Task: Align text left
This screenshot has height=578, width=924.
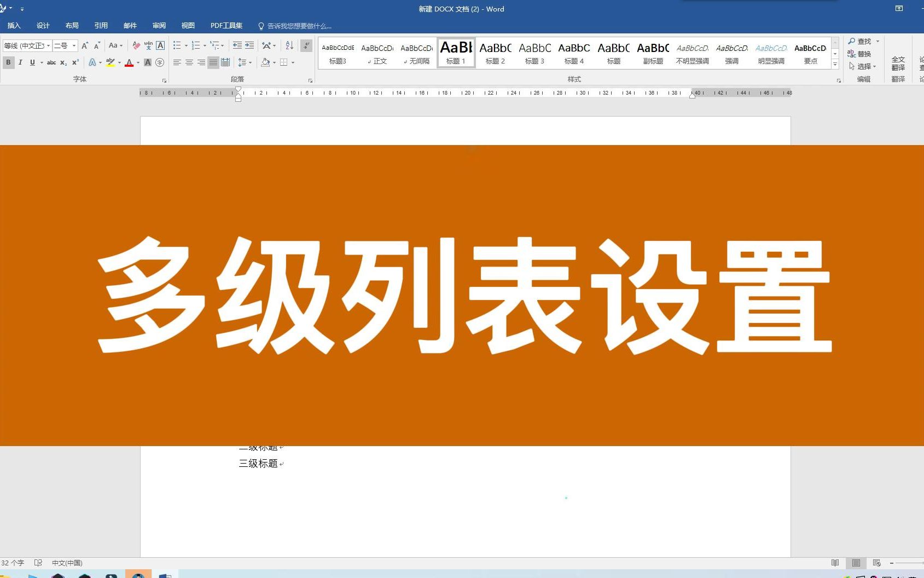Action: [177, 62]
